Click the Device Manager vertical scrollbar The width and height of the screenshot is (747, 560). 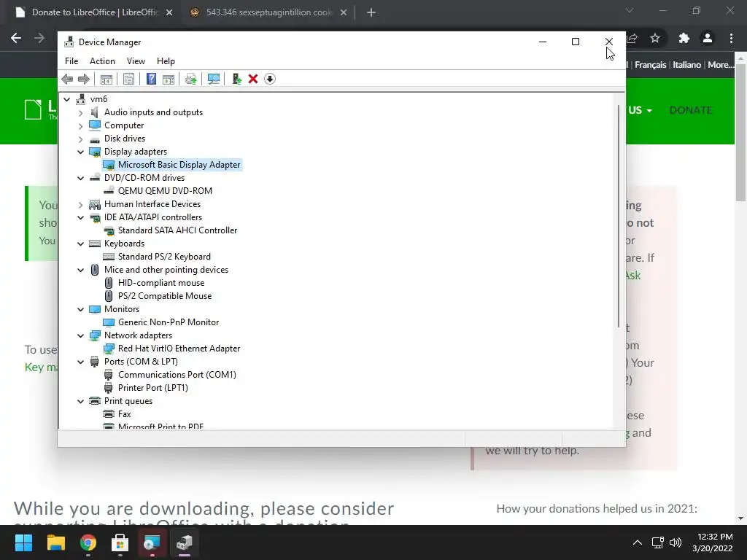[619, 217]
